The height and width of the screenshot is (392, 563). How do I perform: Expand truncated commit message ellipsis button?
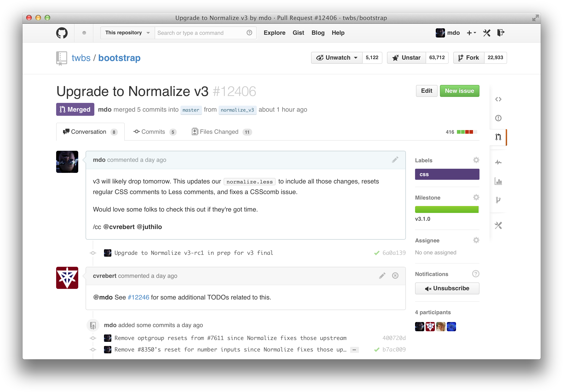354,350
